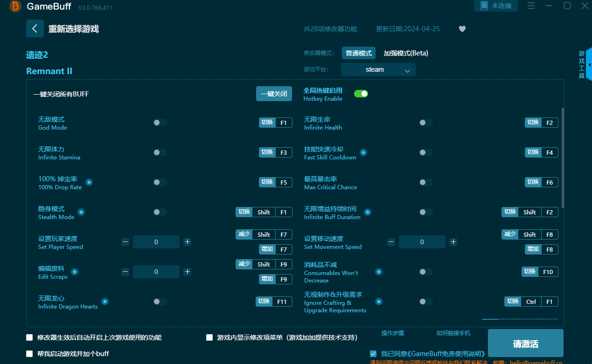Click Movement Speed increase F8 hotkey

(542, 249)
